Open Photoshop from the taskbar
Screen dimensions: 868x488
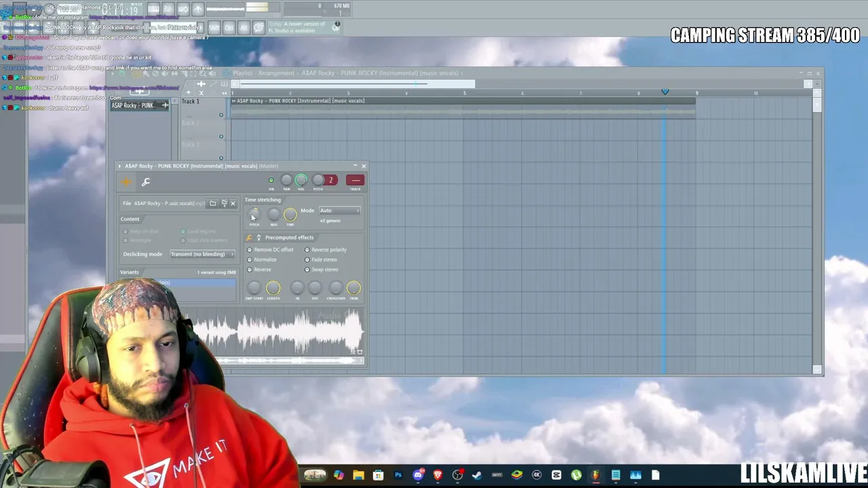click(x=398, y=475)
